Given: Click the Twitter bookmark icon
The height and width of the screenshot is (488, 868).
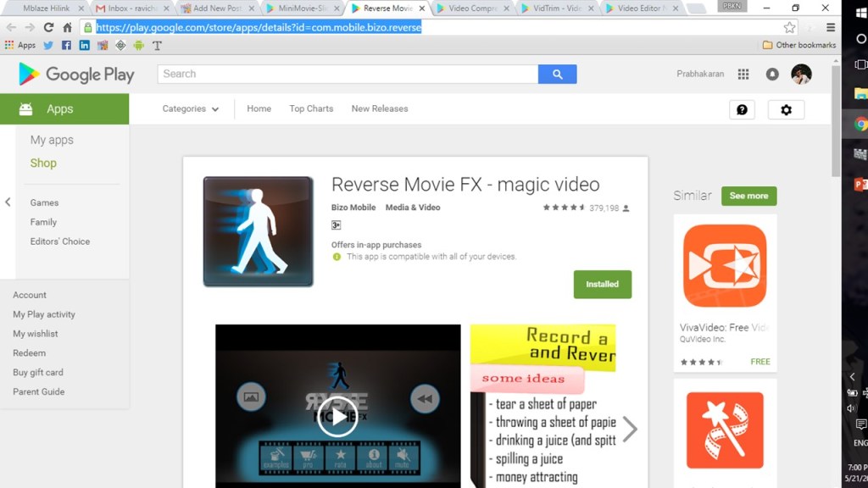Looking at the screenshot, I should (x=48, y=45).
